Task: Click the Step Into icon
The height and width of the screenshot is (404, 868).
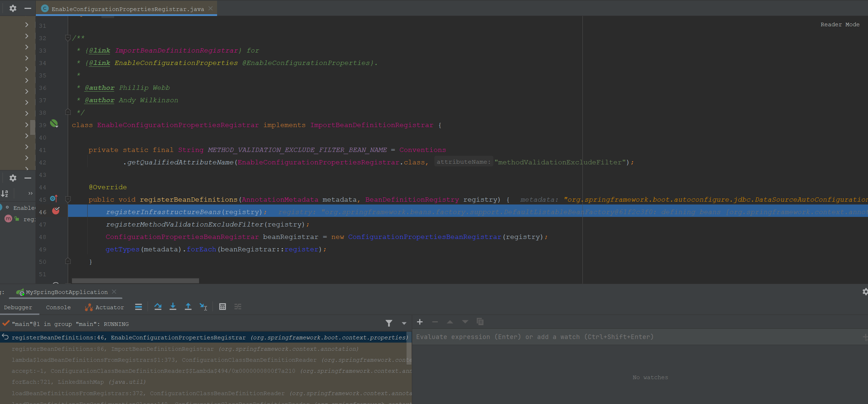Action: pyautogui.click(x=173, y=307)
